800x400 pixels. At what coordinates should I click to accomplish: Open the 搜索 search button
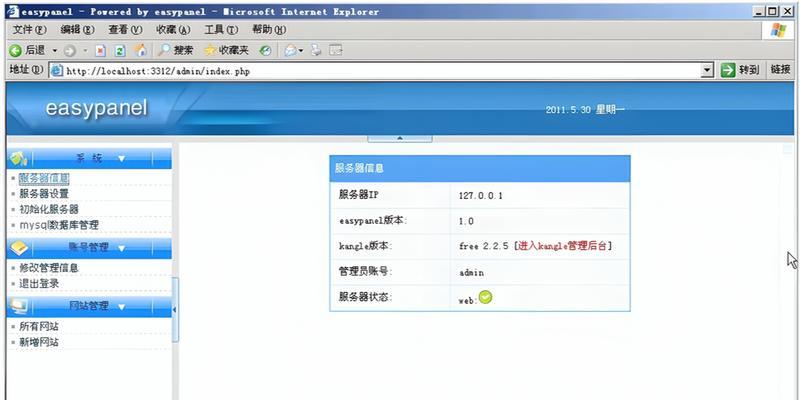(x=175, y=50)
